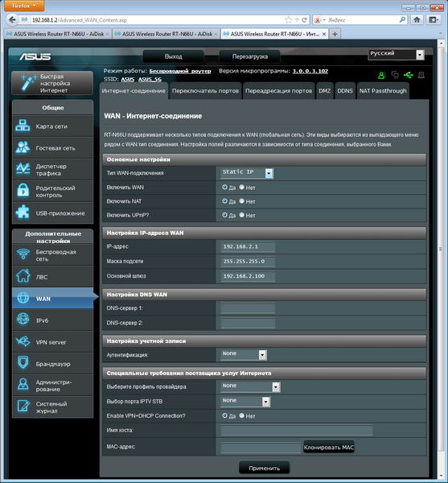Reload page with refresh icon
The image size is (448, 483).
(x=304, y=20)
